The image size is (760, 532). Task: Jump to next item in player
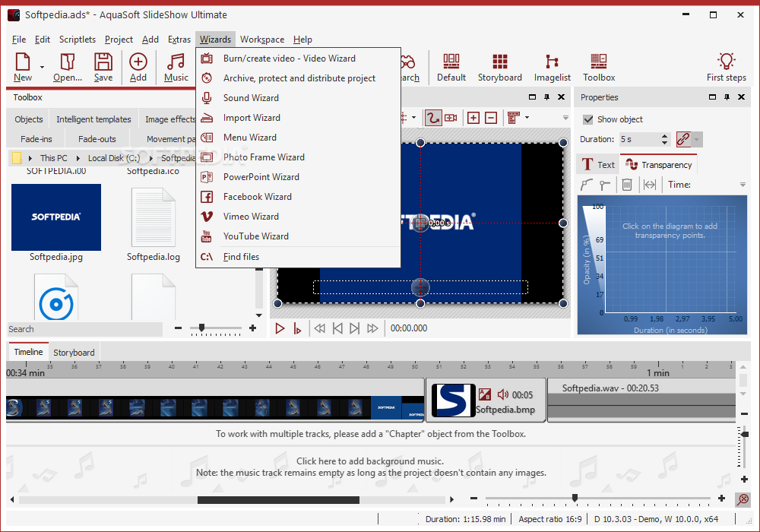[x=355, y=328]
